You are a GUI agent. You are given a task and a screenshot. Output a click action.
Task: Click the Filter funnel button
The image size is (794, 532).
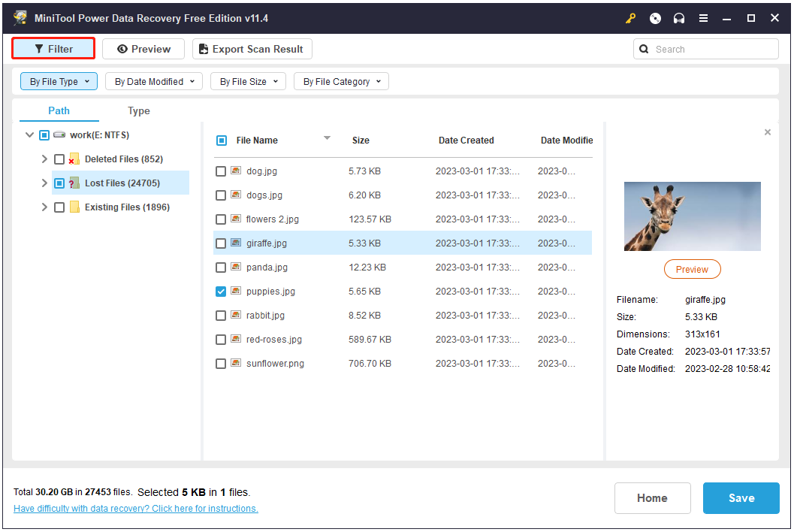coord(53,49)
